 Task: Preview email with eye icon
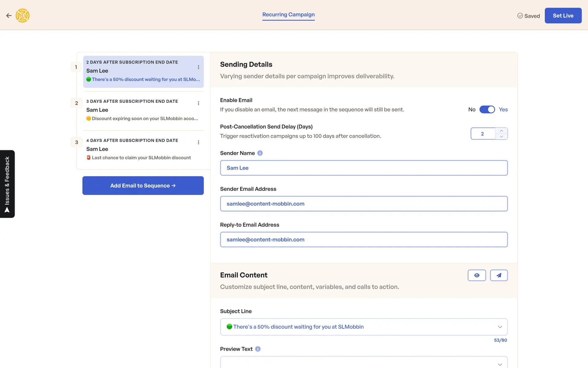click(477, 275)
